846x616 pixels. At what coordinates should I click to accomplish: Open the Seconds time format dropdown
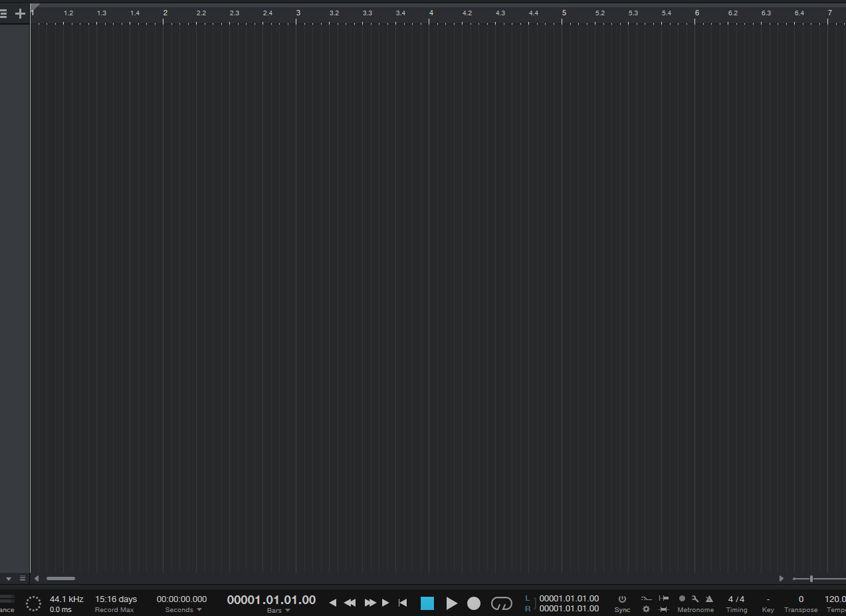[184, 610]
